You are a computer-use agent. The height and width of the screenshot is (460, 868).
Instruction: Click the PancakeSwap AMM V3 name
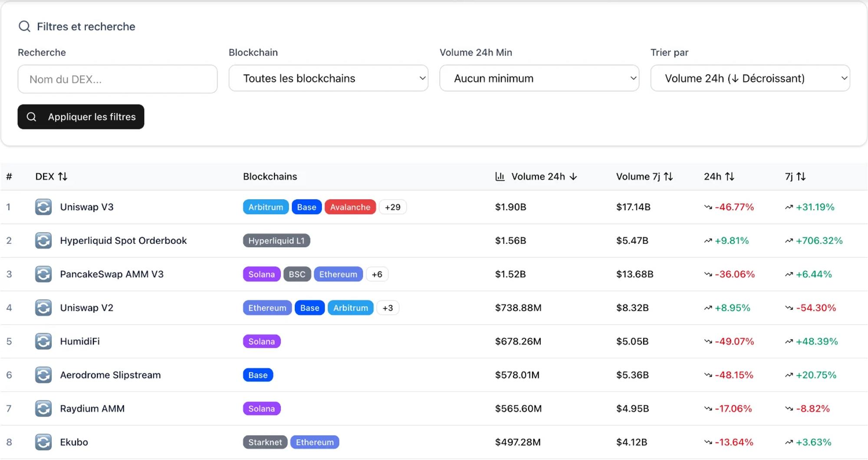tap(112, 274)
